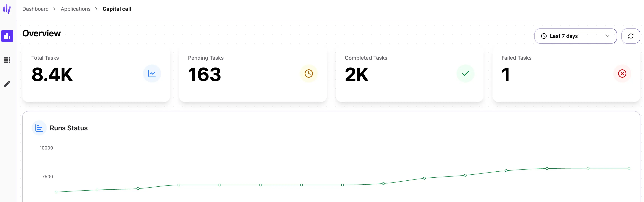Open the apps grid sidebar icon
644x202 pixels.
[x=7, y=60]
